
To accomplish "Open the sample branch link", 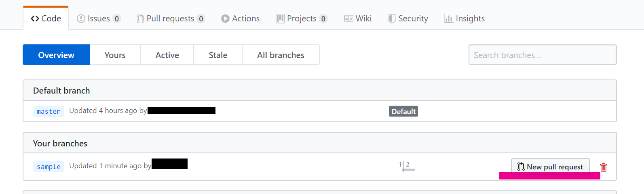I will (x=49, y=167).
